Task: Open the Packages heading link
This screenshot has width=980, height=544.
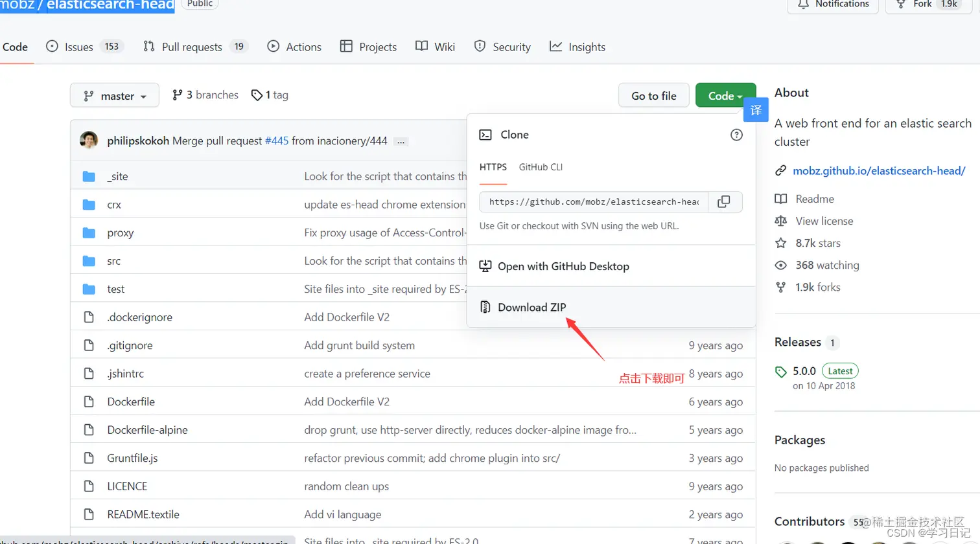Action: pos(800,440)
